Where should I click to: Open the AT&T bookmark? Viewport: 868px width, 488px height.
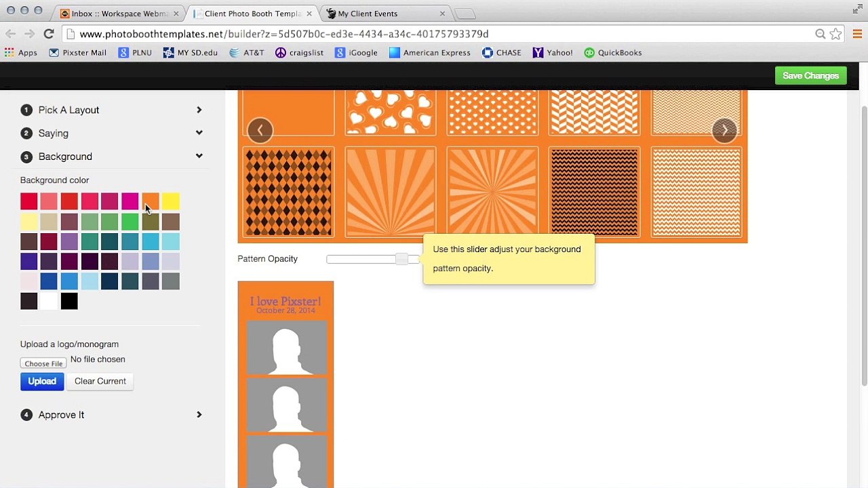[247, 53]
